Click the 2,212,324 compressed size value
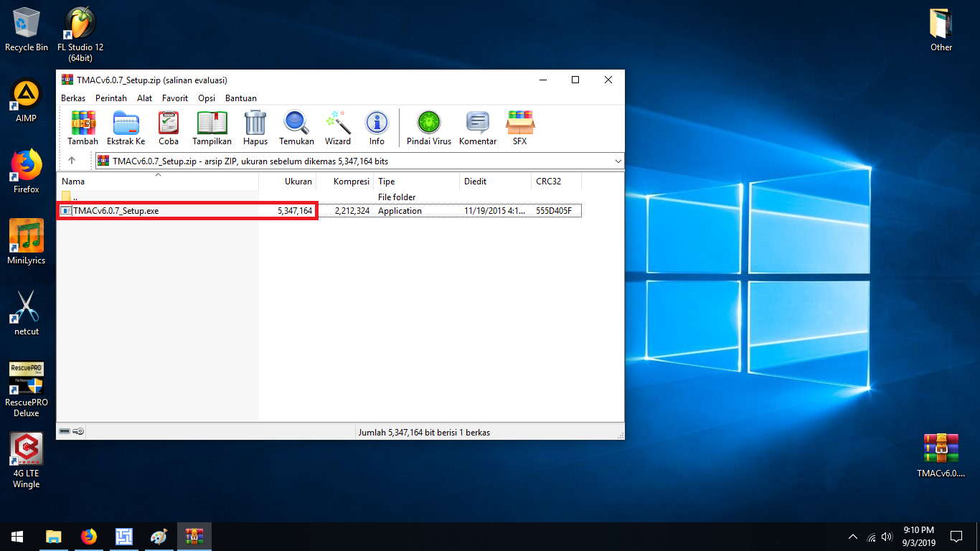 pos(352,211)
